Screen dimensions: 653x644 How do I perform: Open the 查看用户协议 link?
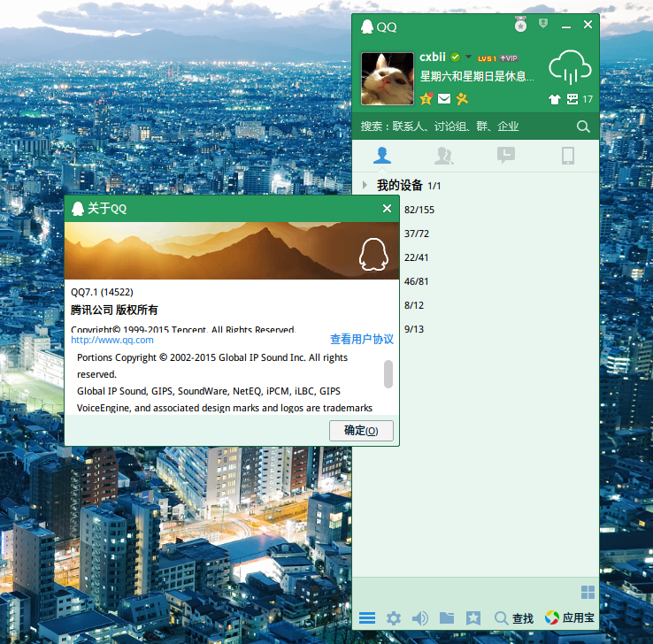(362, 339)
